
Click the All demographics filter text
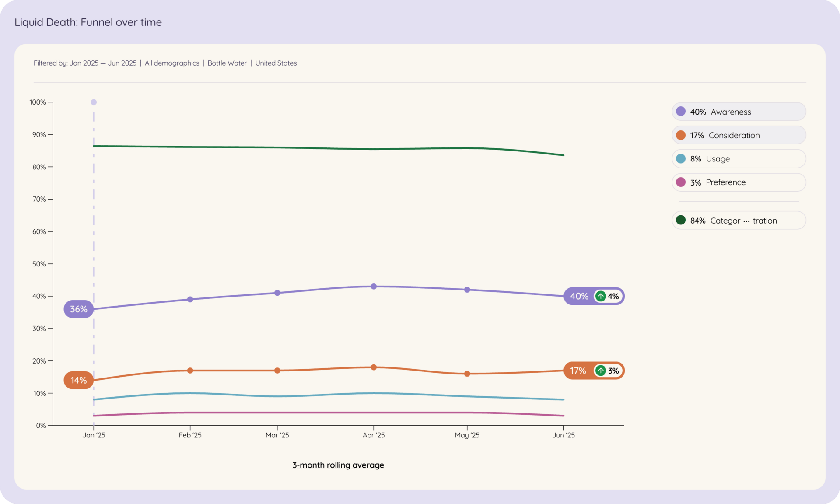click(x=172, y=63)
